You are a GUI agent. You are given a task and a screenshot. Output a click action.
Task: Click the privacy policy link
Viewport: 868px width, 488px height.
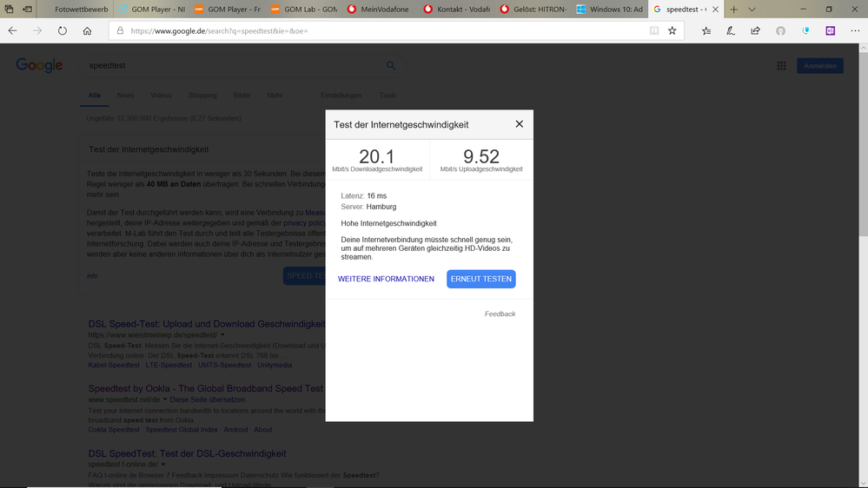click(304, 223)
